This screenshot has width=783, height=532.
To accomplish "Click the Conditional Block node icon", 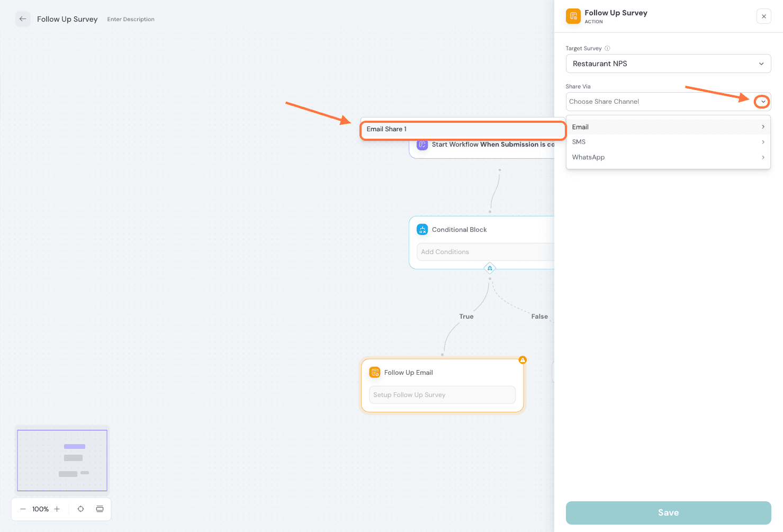I will tap(422, 230).
